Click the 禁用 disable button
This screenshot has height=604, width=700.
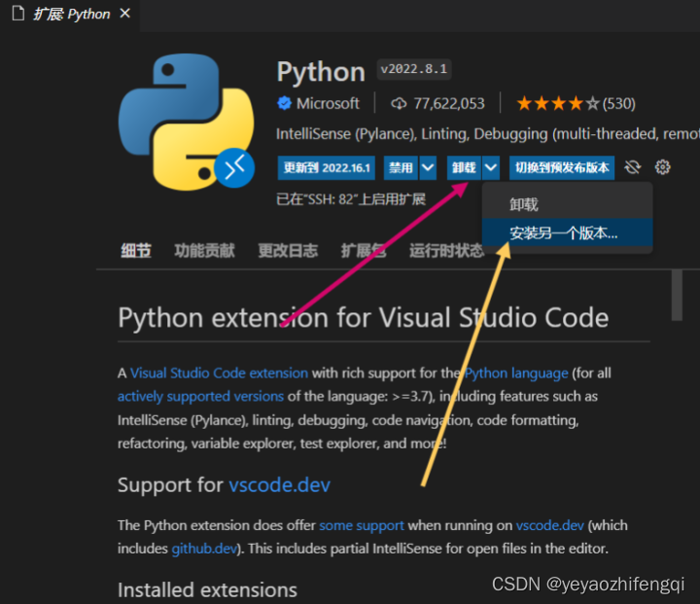tap(401, 168)
